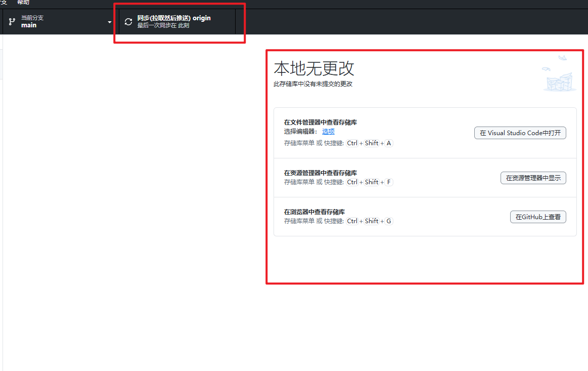Open the 'main' branch selector
This screenshot has height=371, width=588.
pos(29,25)
